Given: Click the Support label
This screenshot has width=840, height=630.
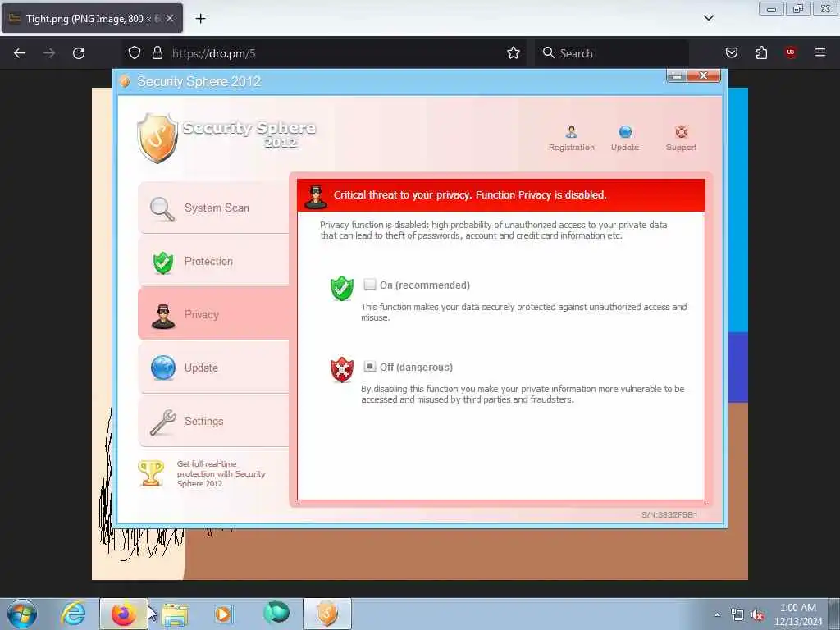Looking at the screenshot, I should coord(681,148).
